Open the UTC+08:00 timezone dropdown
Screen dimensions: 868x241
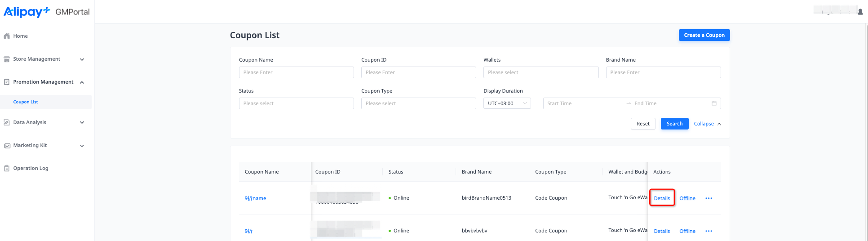pos(507,103)
